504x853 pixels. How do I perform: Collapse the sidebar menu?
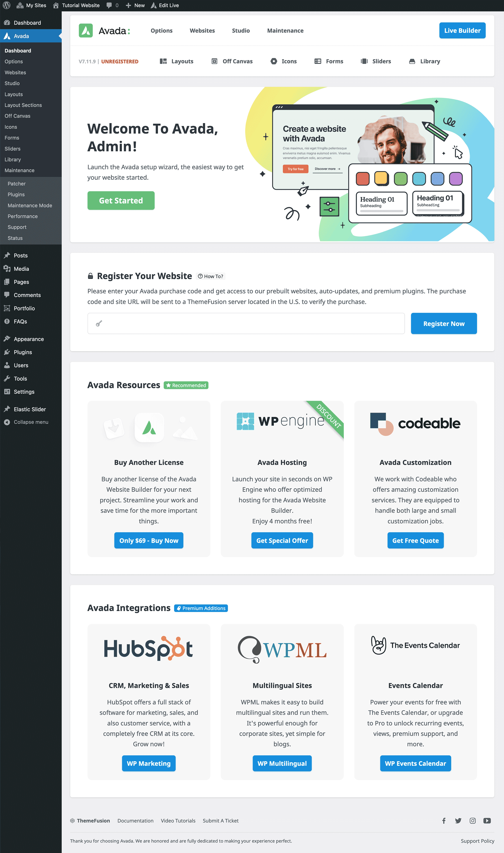tap(31, 422)
